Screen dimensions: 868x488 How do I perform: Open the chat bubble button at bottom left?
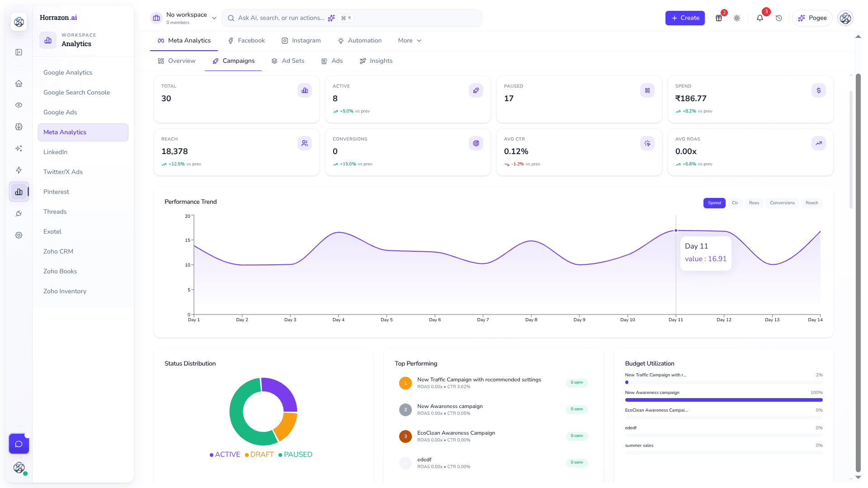(x=19, y=444)
